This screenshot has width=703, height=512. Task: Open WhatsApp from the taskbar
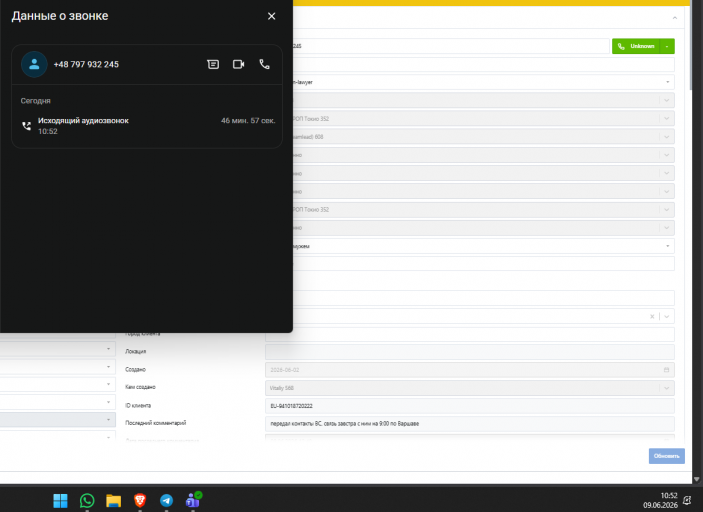87,500
